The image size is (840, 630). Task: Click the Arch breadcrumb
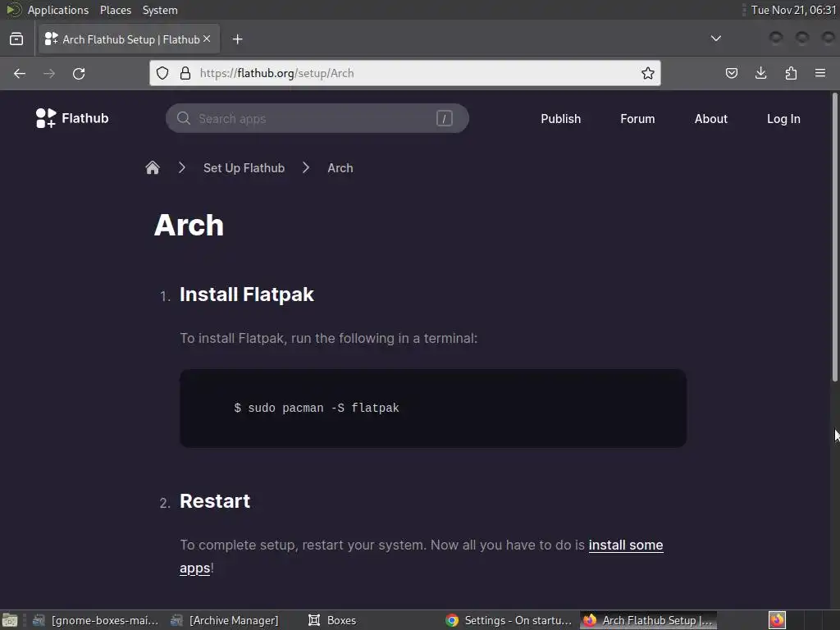(340, 168)
